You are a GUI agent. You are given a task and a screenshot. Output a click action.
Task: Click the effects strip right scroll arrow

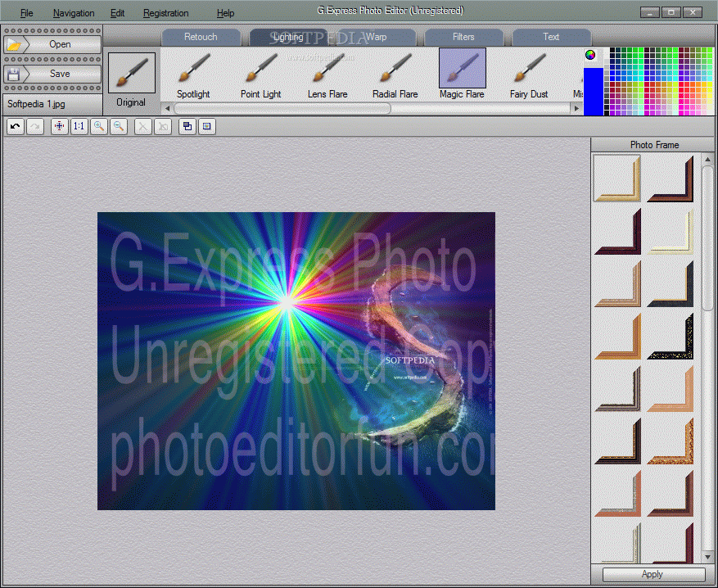coord(576,109)
